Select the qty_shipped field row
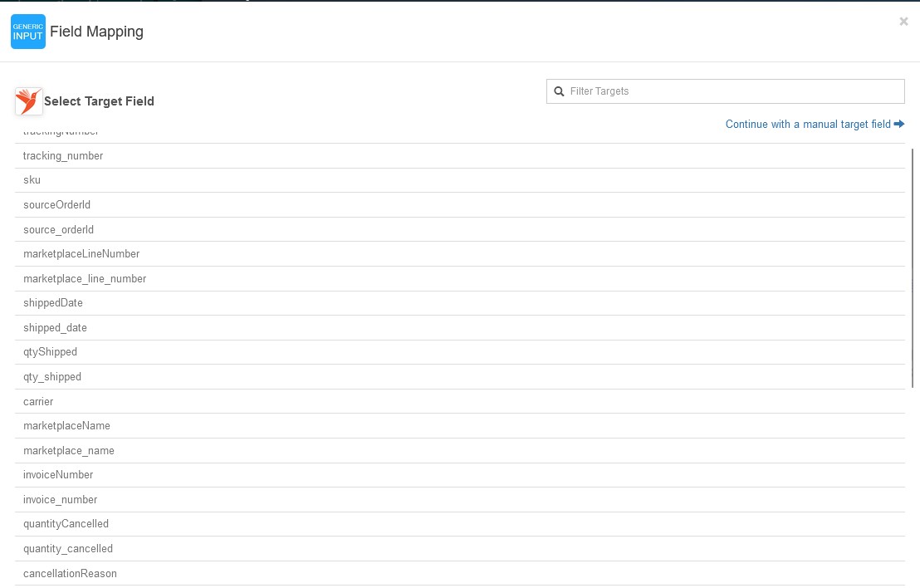Image resolution: width=920 pixels, height=588 pixels. pos(52,377)
